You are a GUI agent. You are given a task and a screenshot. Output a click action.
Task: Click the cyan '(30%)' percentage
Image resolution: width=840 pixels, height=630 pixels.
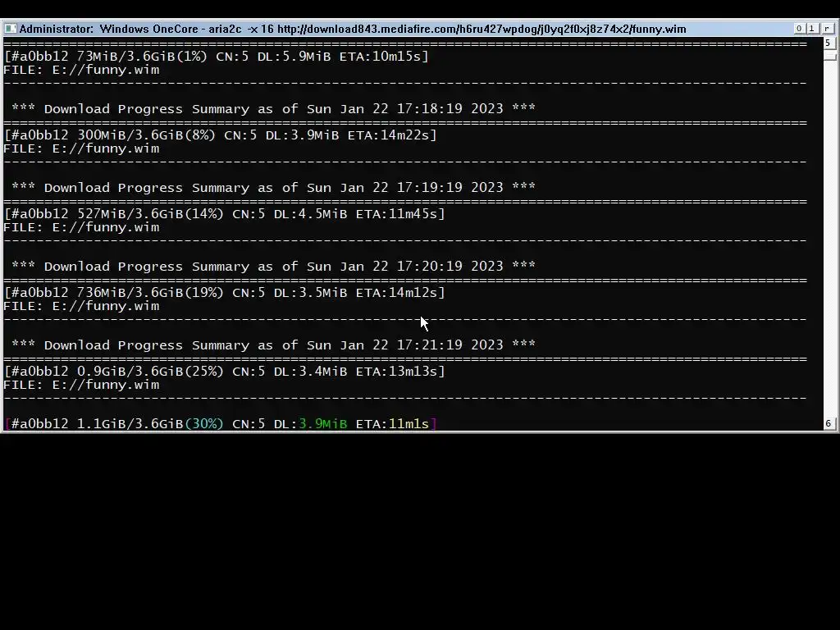pos(203,424)
